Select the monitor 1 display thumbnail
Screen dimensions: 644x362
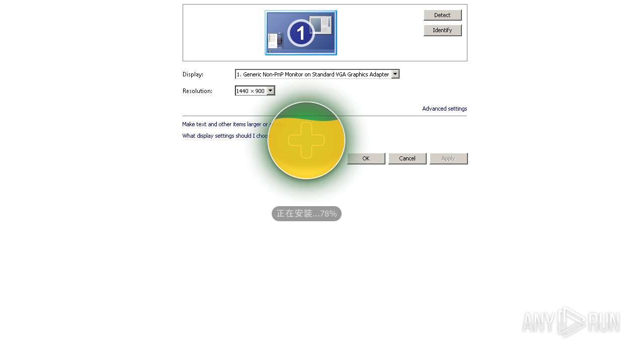301,33
